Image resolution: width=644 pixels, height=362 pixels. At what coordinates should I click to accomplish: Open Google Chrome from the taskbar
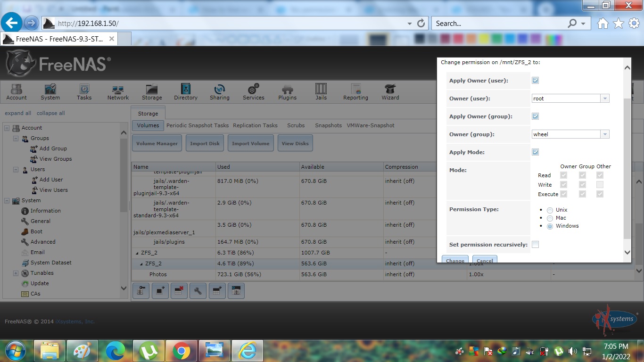point(181,351)
